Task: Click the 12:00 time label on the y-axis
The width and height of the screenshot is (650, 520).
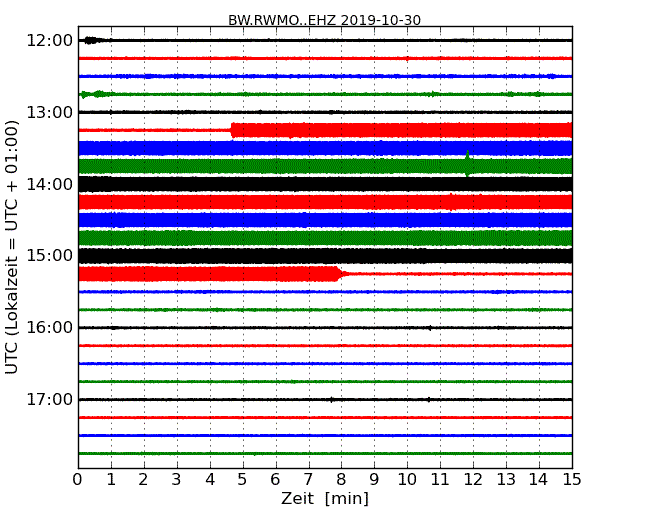Action: [49, 41]
